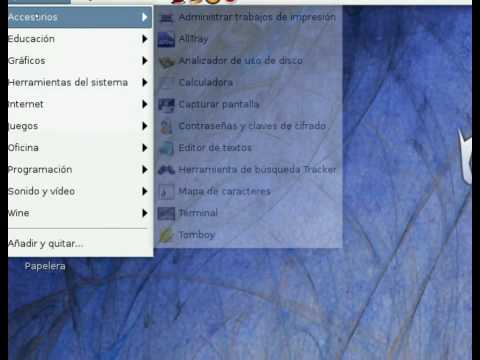Expand the Sonido y vídeo submenu arrow
The height and width of the screenshot is (360, 480).
pyautogui.click(x=144, y=191)
